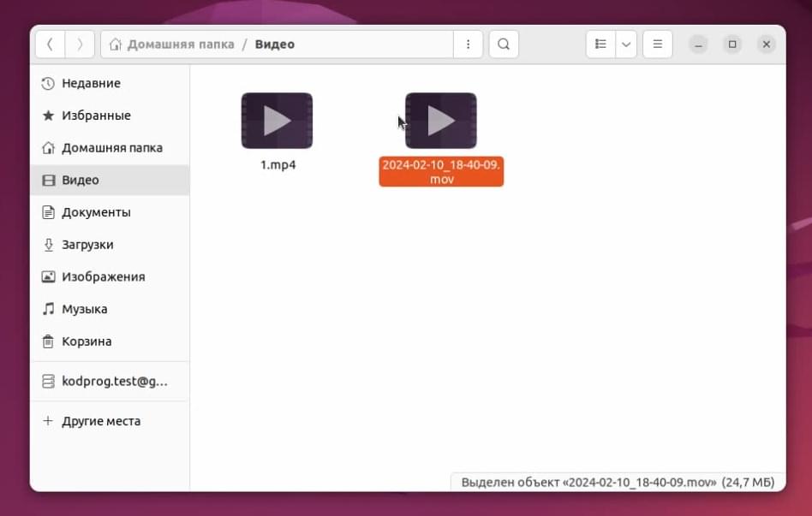Open the kodprog.test@g… account location
812x516 pixels.
(110, 382)
